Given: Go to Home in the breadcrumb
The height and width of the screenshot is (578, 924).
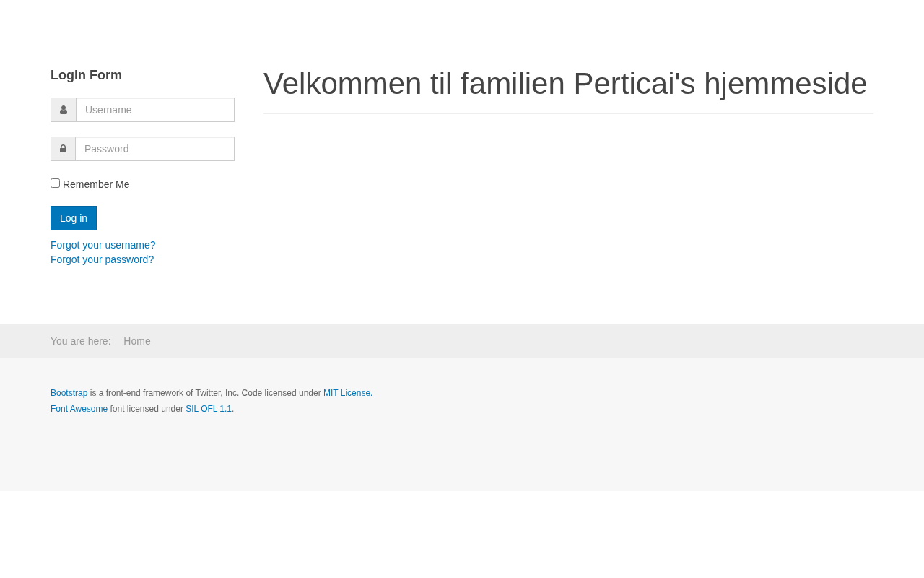Looking at the screenshot, I should click(137, 341).
